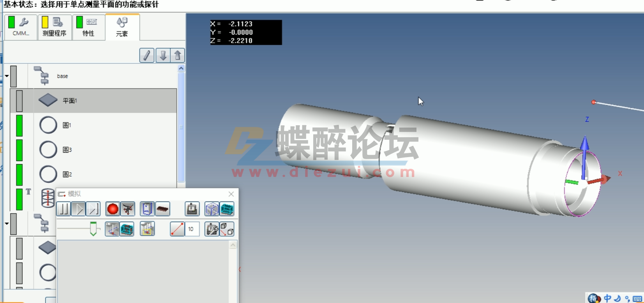The image size is (644, 303).
Task: Switch to the 特性 tab
Action: point(88,27)
